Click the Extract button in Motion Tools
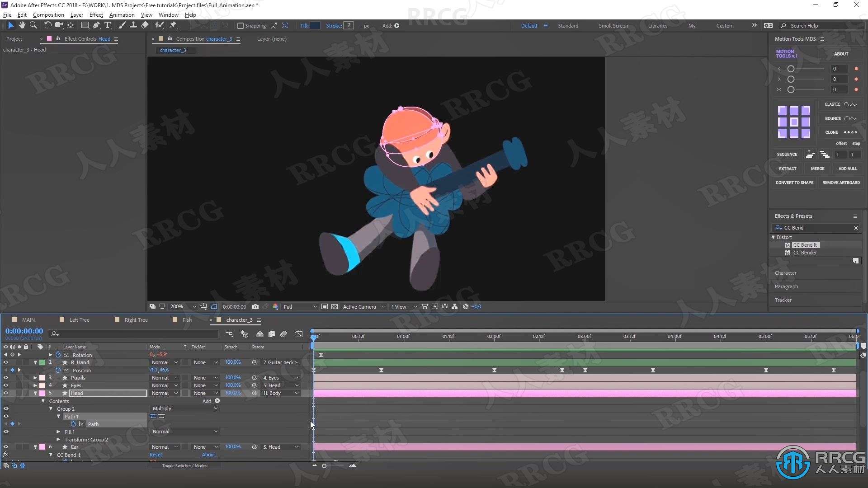The width and height of the screenshot is (868, 488). pyautogui.click(x=787, y=168)
